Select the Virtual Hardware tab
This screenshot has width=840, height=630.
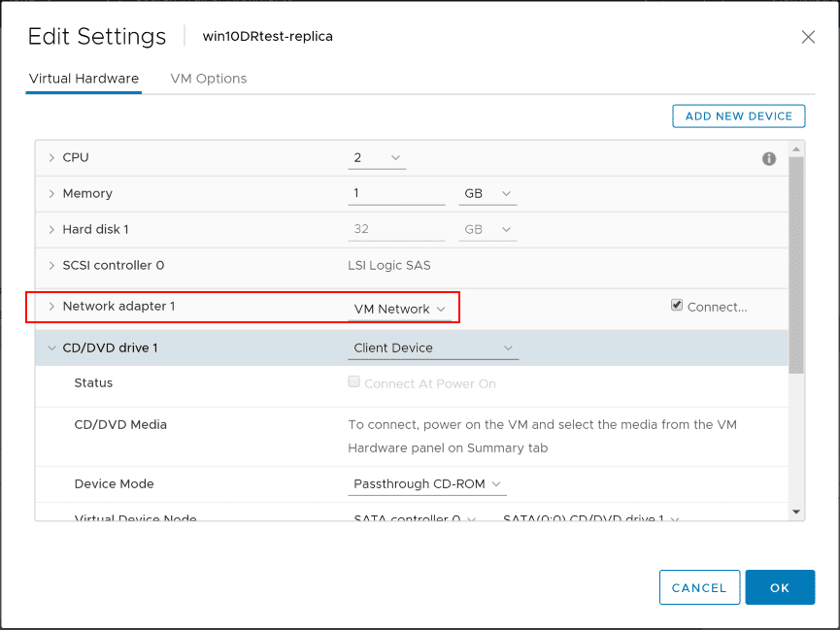pos(84,79)
